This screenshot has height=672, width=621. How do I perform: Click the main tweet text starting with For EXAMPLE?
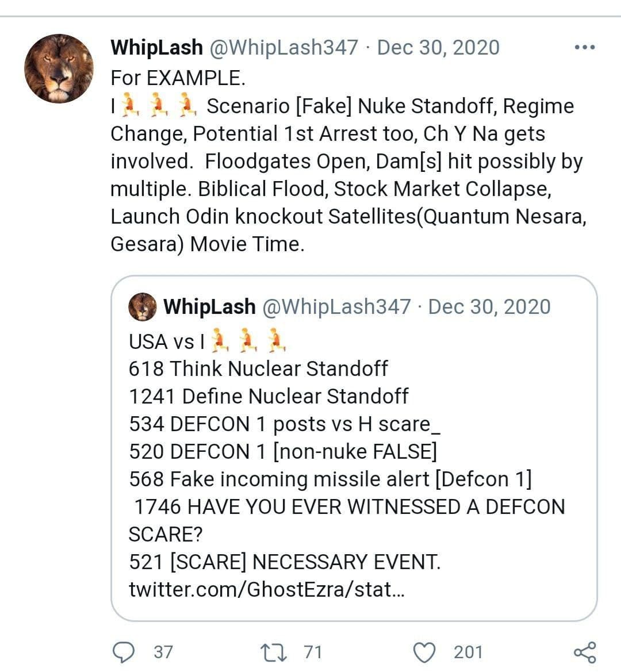pos(348,161)
